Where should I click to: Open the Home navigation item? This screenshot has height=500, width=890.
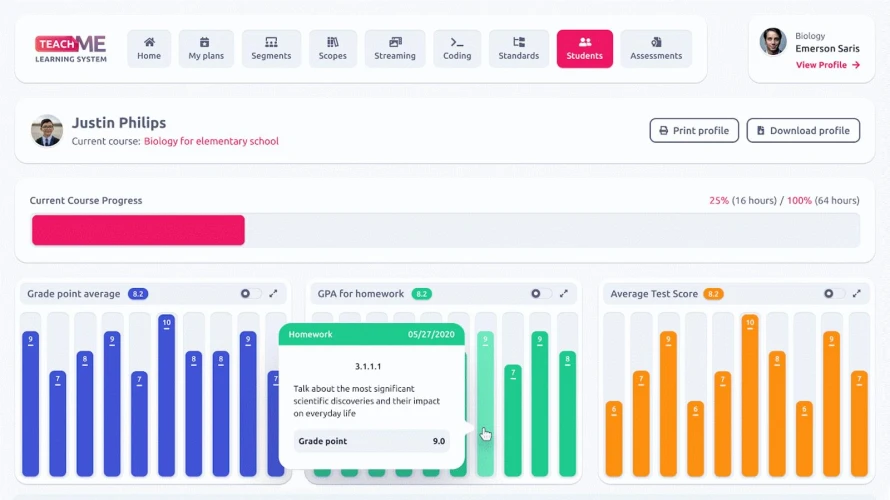[149, 49]
